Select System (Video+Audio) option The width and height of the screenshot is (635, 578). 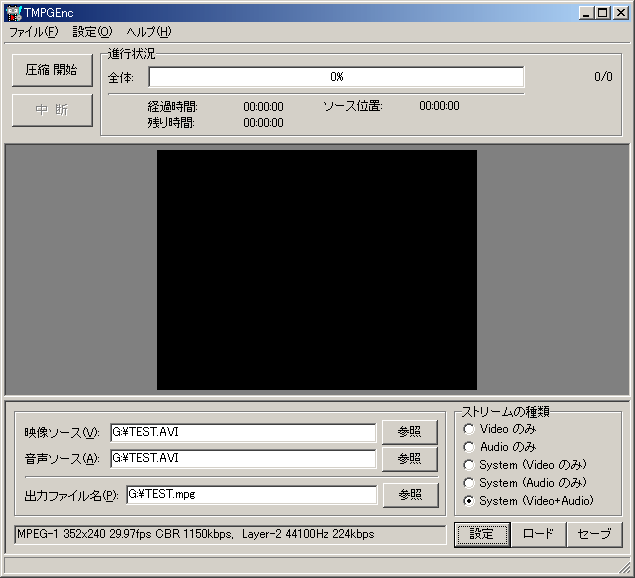(x=528, y=501)
